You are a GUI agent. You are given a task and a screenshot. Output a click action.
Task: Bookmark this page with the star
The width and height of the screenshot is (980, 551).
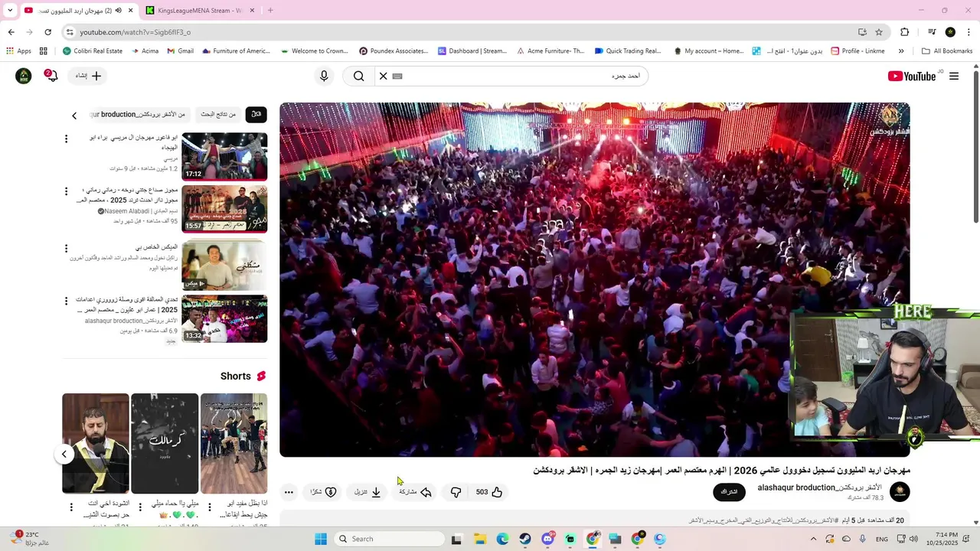coord(879,32)
